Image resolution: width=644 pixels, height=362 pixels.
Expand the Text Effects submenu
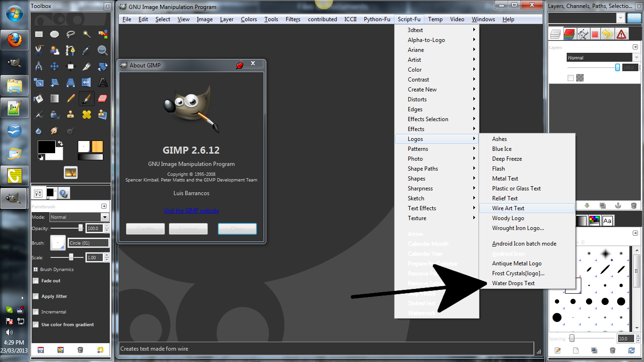point(437,208)
